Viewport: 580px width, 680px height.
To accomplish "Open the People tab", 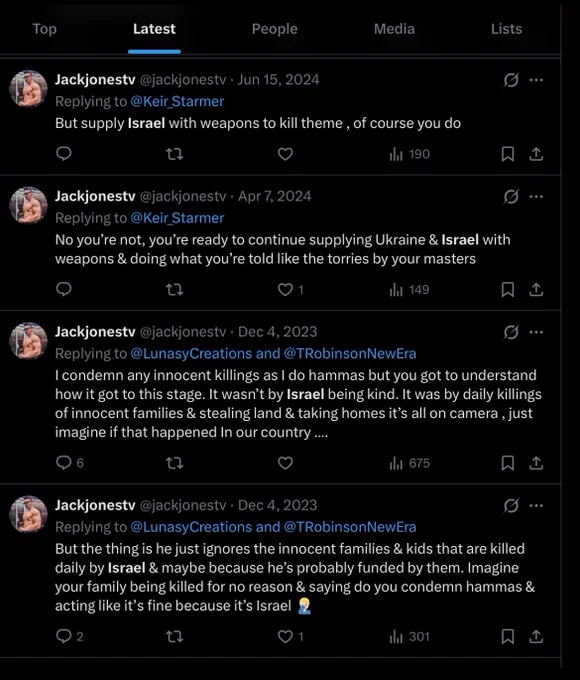I will [x=275, y=29].
